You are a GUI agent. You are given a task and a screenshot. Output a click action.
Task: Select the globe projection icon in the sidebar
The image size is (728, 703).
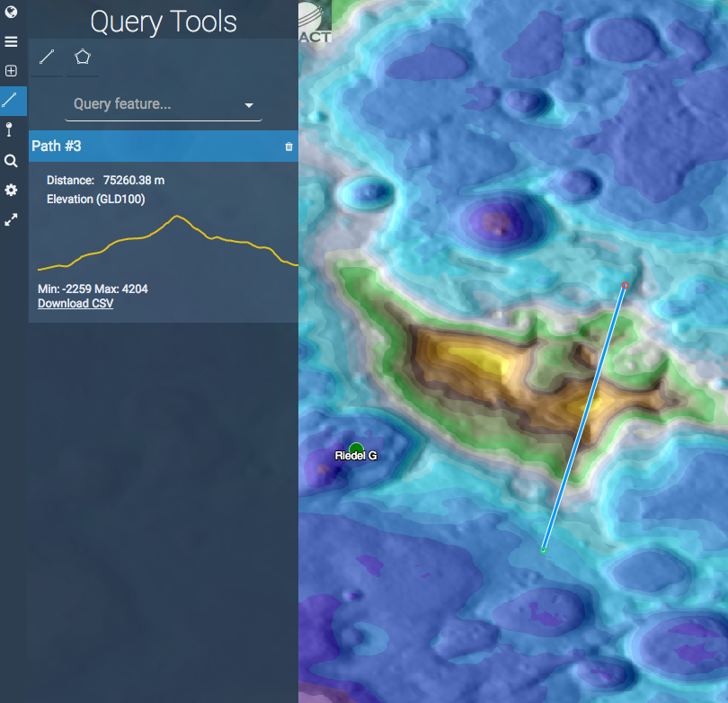[12, 12]
